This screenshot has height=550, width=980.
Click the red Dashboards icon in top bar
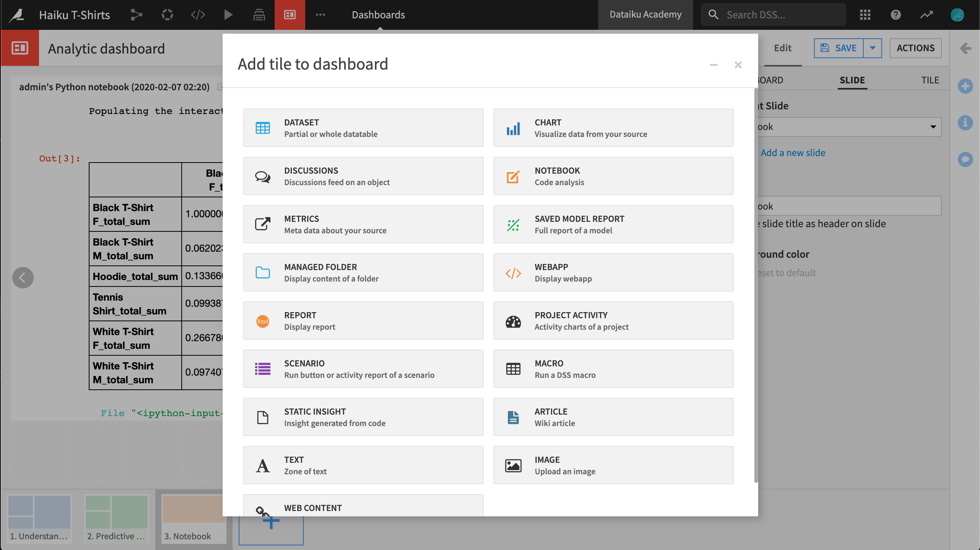click(x=290, y=15)
